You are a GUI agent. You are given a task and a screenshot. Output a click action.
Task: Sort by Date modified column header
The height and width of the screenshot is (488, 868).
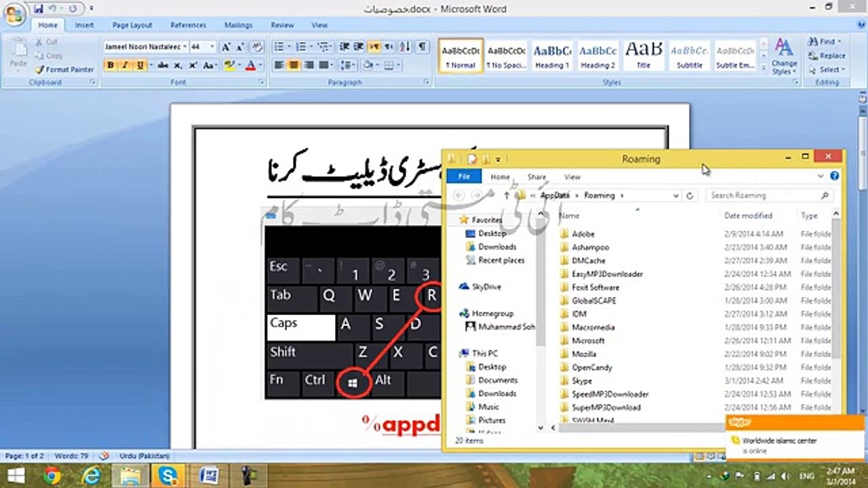click(x=748, y=216)
